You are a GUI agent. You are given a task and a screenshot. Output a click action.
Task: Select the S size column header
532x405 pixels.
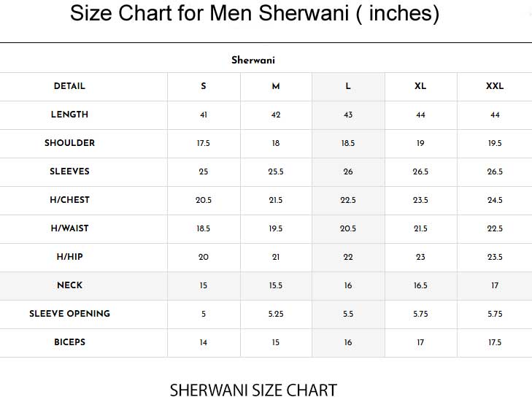pyautogui.click(x=204, y=86)
